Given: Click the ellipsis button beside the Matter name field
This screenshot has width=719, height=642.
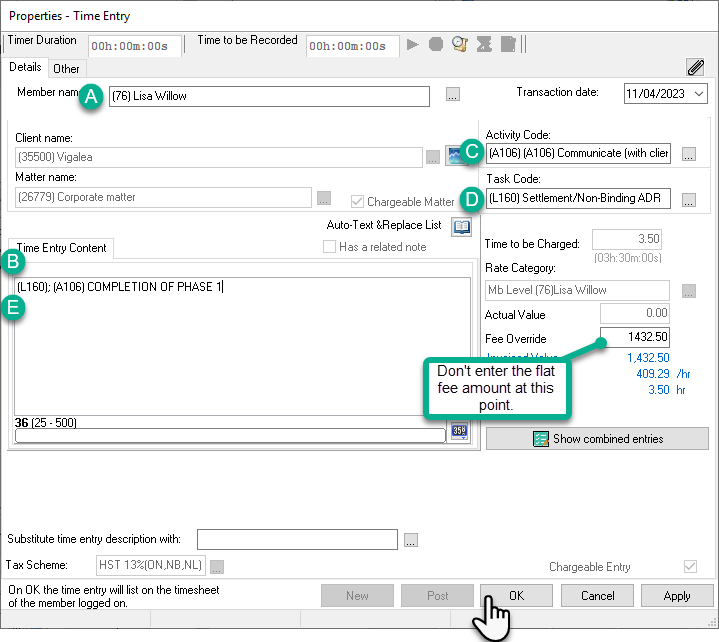Looking at the screenshot, I should [324, 198].
